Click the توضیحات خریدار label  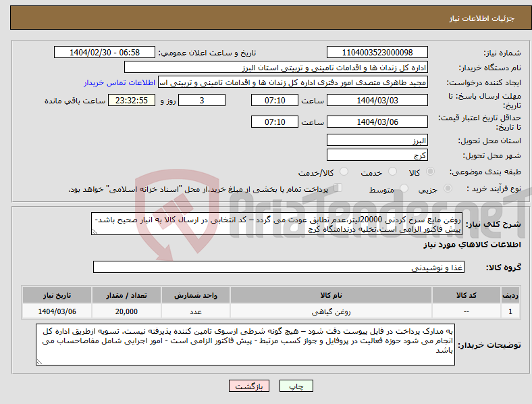pyautogui.click(x=489, y=345)
